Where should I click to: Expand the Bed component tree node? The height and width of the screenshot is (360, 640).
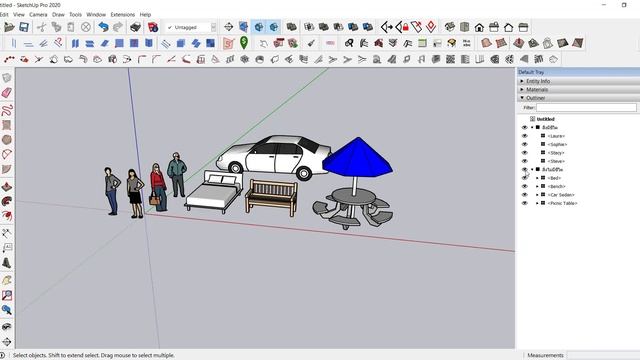point(537,178)
